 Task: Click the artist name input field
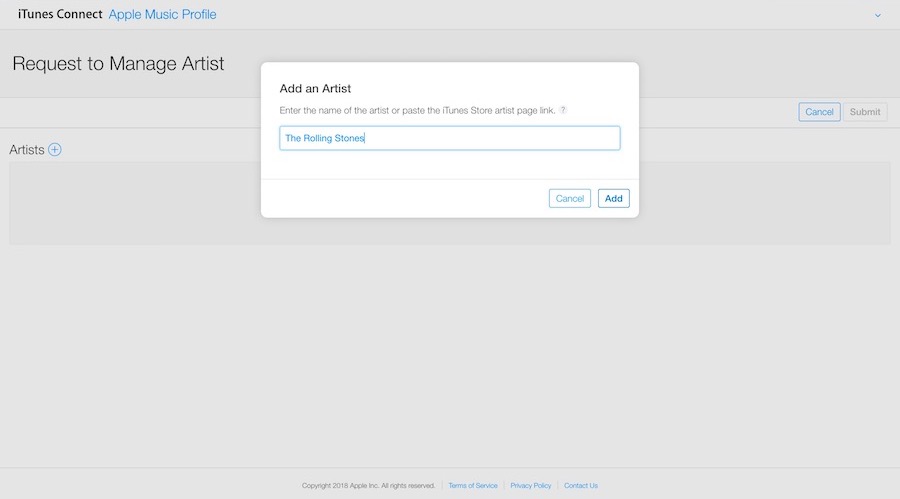tap(449, 138)
